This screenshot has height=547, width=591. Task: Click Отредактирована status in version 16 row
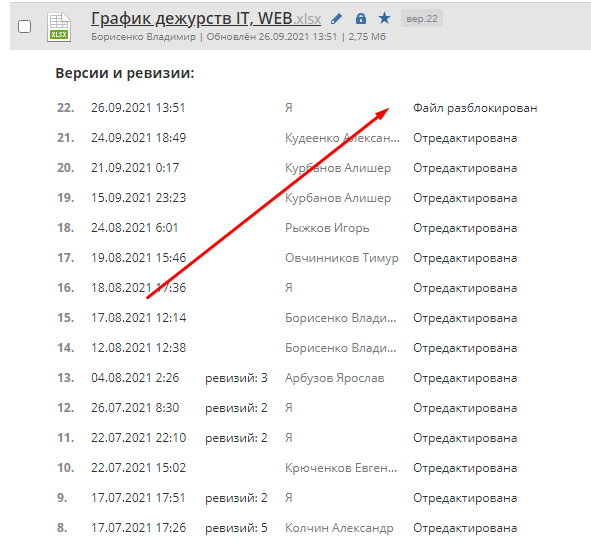point(465,288)
